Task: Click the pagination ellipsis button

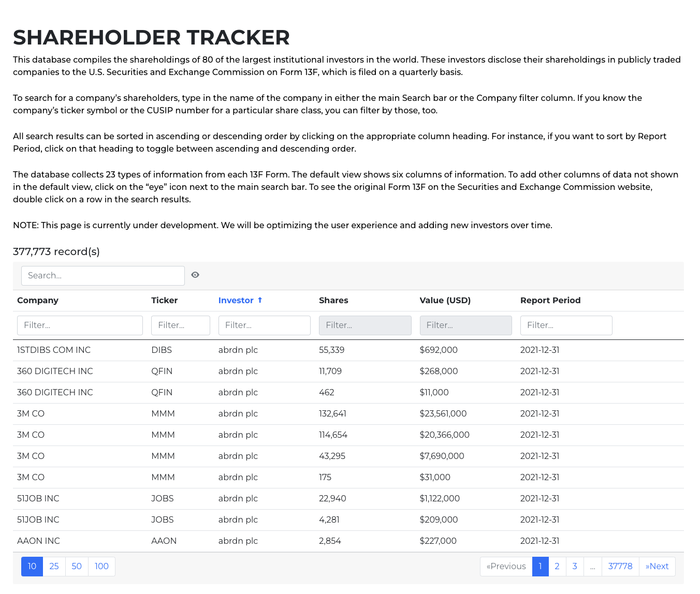Action: click(593, 566)
